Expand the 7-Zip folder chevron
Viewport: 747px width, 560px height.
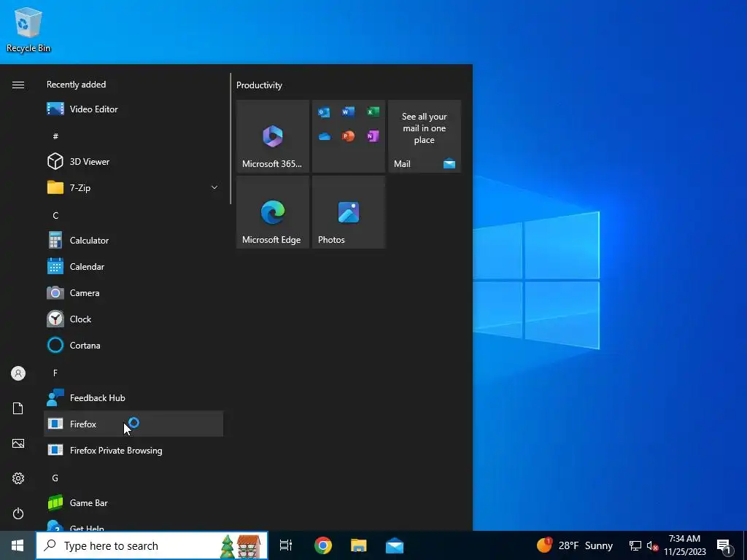click(214, 187)
